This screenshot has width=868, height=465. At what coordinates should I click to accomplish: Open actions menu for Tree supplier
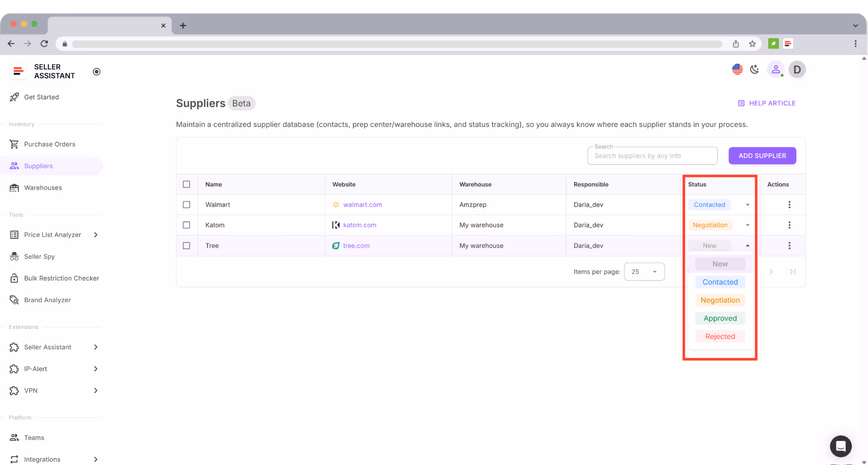coord(789,245)
